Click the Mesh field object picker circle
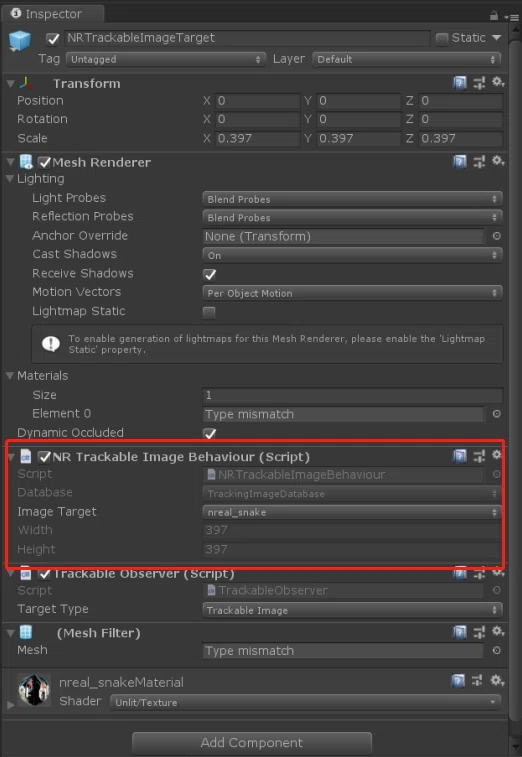 pos(496,650)
